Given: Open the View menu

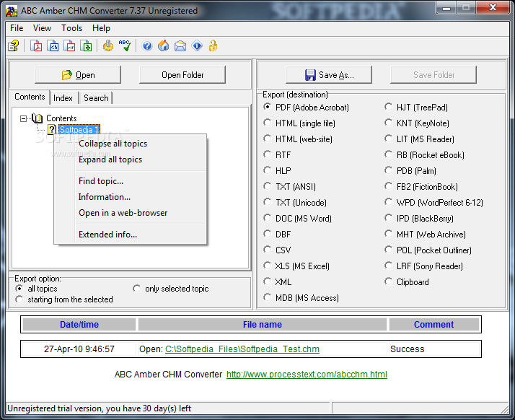Looking at the screenshot, I should [x=42, y=28].
